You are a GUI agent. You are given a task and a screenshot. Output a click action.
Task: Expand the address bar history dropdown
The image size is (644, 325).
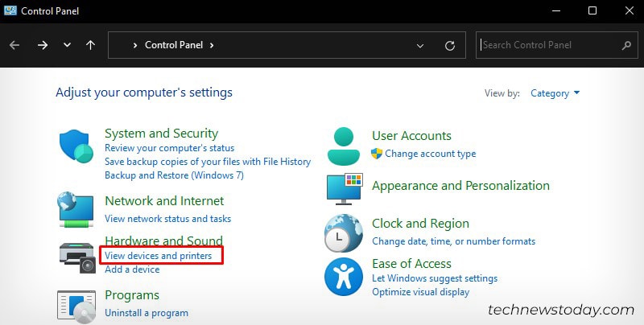coord(419,46)
